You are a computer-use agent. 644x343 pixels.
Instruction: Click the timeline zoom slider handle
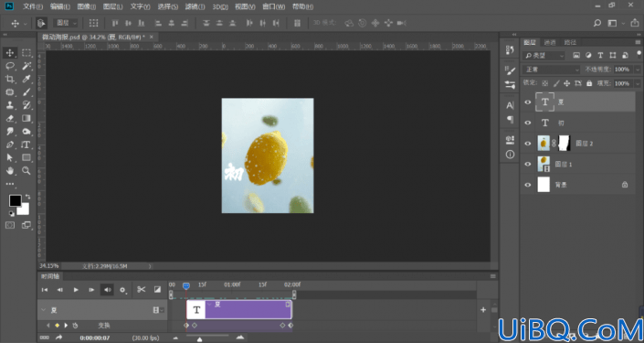pos(200,339)
